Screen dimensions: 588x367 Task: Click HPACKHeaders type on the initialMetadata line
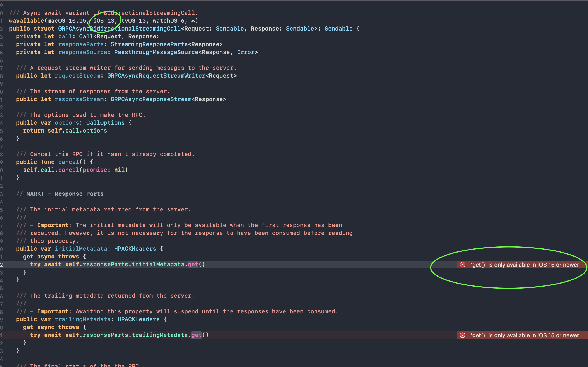(135, 249)
